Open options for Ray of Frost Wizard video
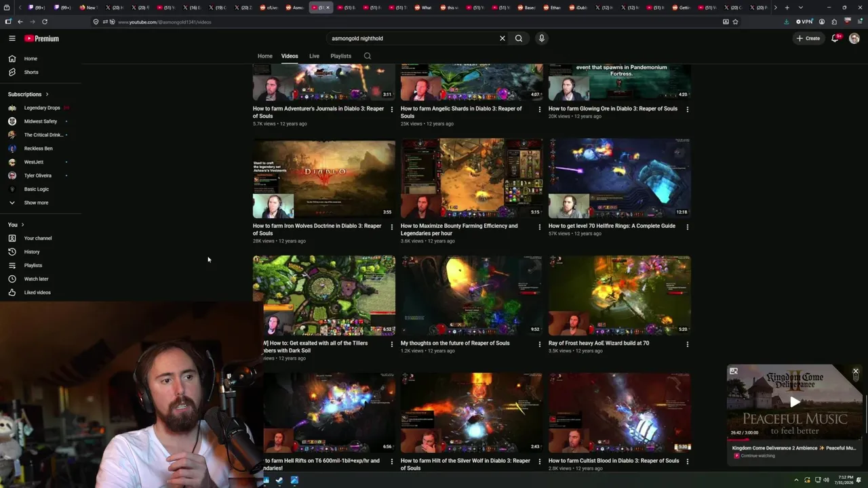868x488 pixels. (x=688, y=344)
